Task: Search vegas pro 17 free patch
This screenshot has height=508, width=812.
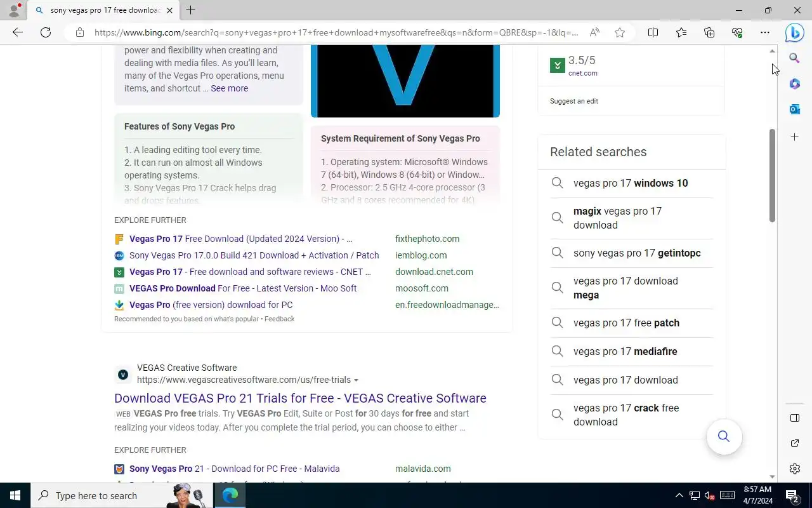Action: click(x=631, y=323)
